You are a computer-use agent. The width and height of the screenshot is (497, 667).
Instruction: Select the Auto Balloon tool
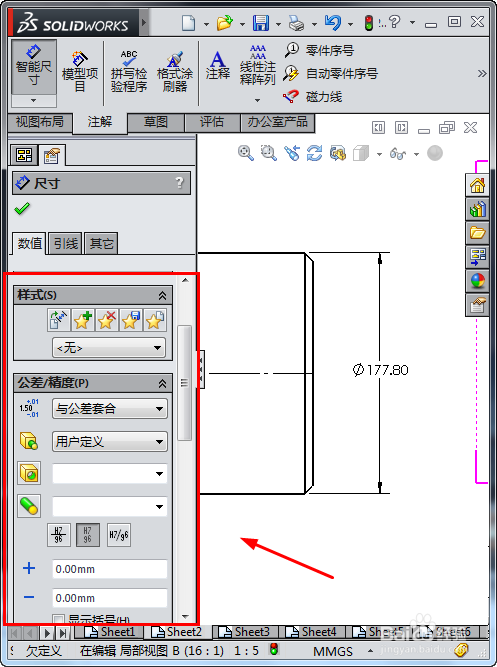pyautogui.click(x=331, y=74)
